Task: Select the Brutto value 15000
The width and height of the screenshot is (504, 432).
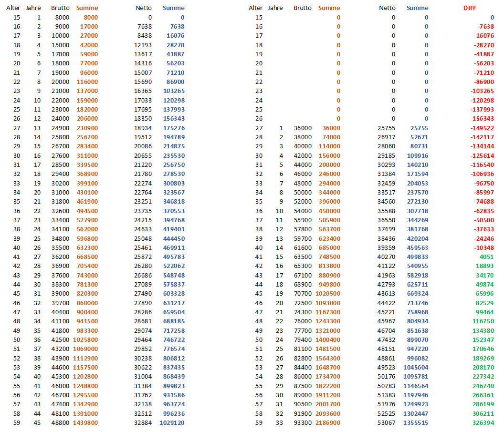Action: pos(61,45)
